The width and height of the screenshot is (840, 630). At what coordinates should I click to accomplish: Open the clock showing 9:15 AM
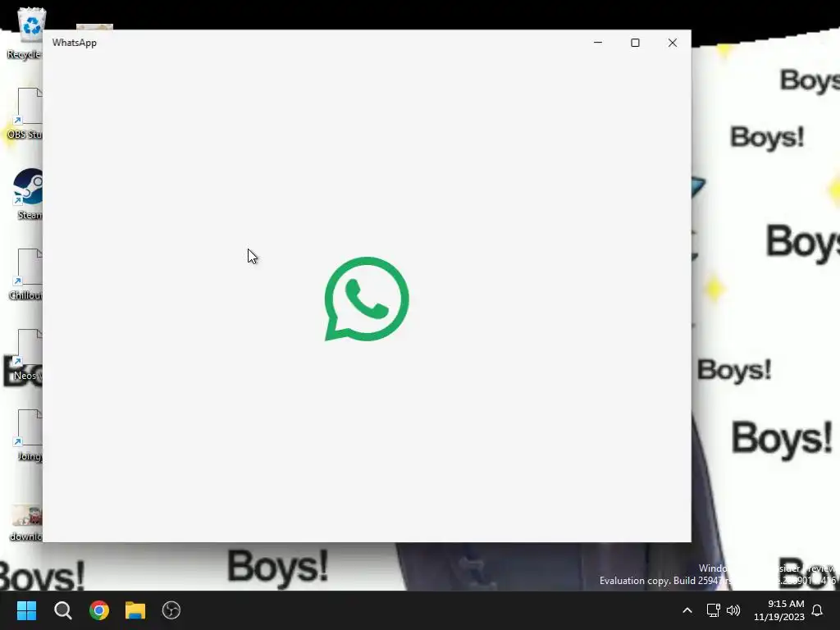pyautogui.click(x=779, y=610)
